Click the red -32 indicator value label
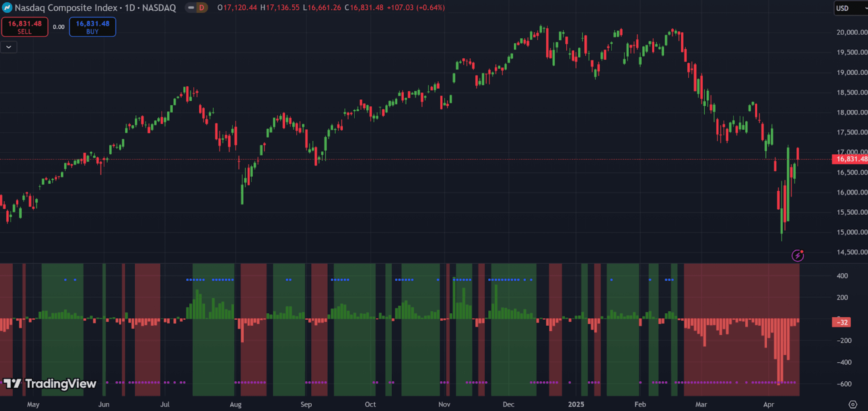Image resolution: width=868 pixels, height=411 pixels. pos(842,322)
